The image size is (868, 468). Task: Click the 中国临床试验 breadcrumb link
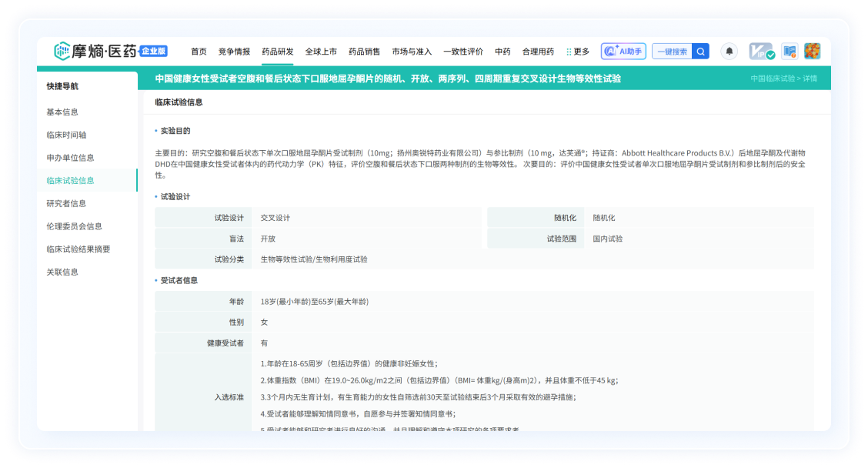tap(773, 79)
